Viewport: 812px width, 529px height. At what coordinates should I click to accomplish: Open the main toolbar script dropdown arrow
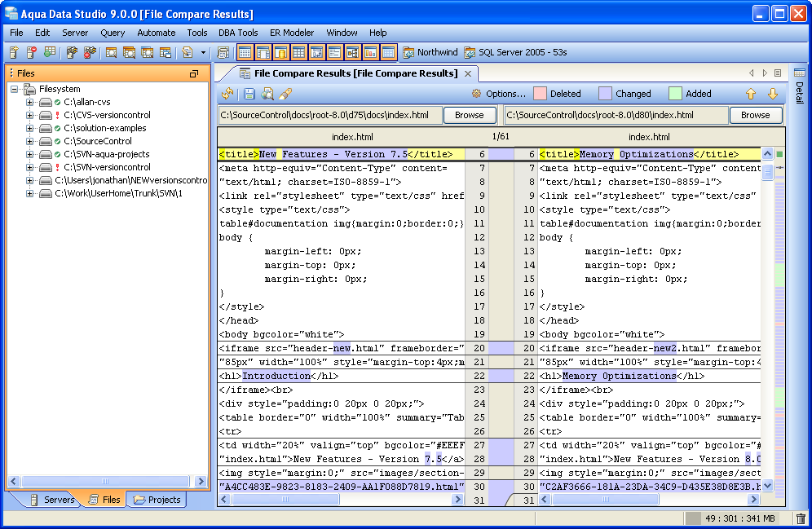point(202,52)
